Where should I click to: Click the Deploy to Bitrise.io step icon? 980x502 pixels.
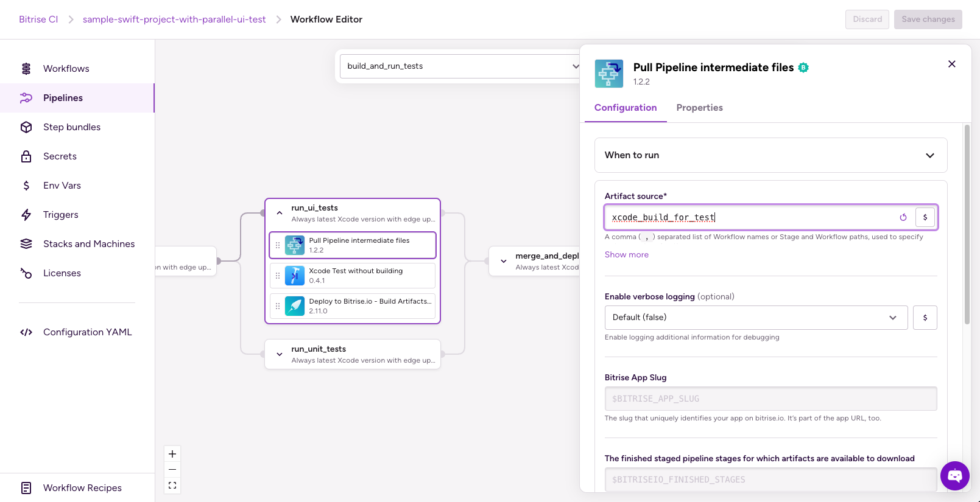click(295, 306)
